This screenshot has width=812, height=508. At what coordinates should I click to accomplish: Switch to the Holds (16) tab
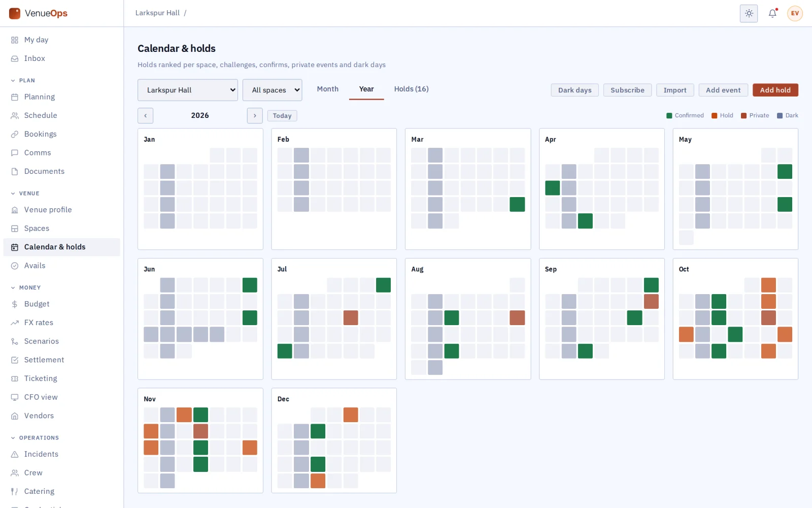pyautogui.click(x=411, y=89)
